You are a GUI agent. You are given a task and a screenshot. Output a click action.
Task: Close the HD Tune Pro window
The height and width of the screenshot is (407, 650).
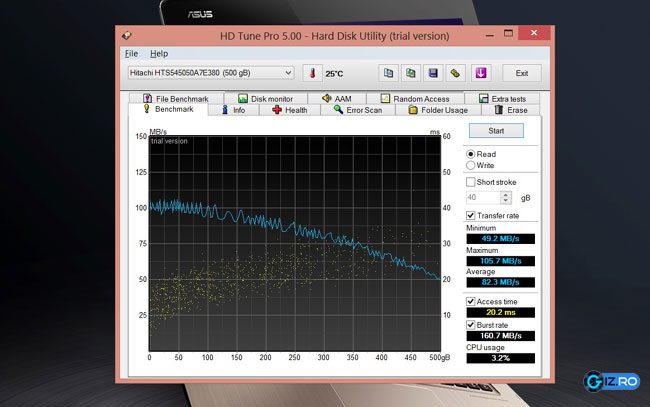(x=534, y=33)
